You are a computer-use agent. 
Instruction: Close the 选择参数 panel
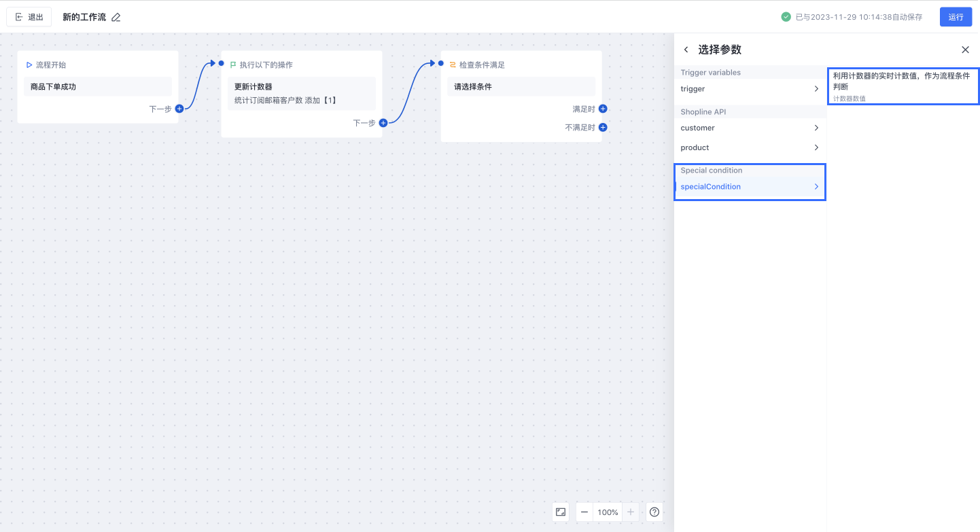(965, 50)
